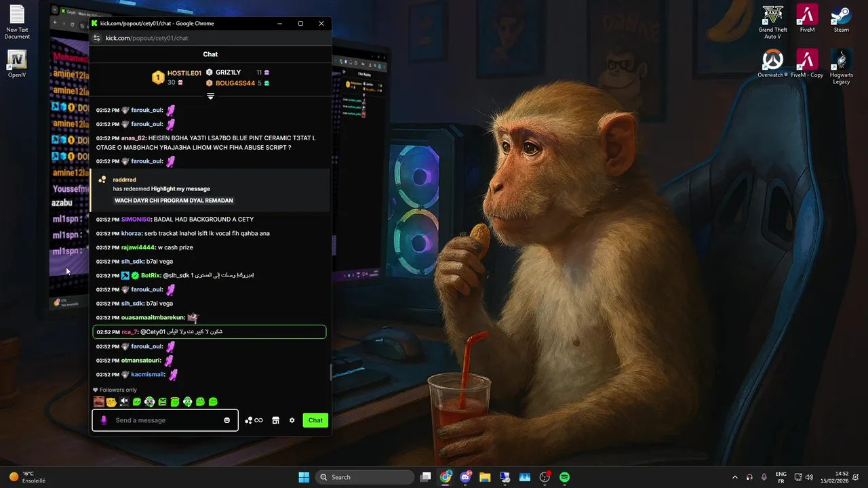Click username BOUG4SS44 in the leaderboard
Image resolution: width=868 pixels, height=488 pixels.
pos(235,83)
